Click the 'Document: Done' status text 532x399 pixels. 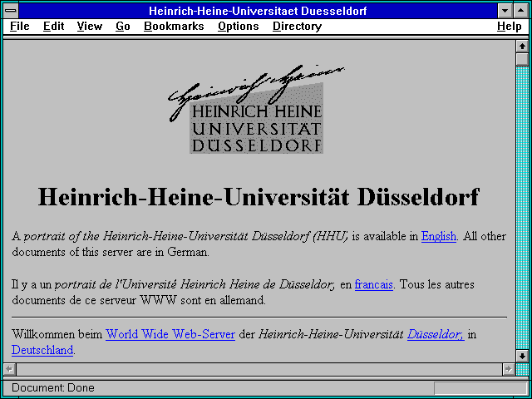coord(53,387)
